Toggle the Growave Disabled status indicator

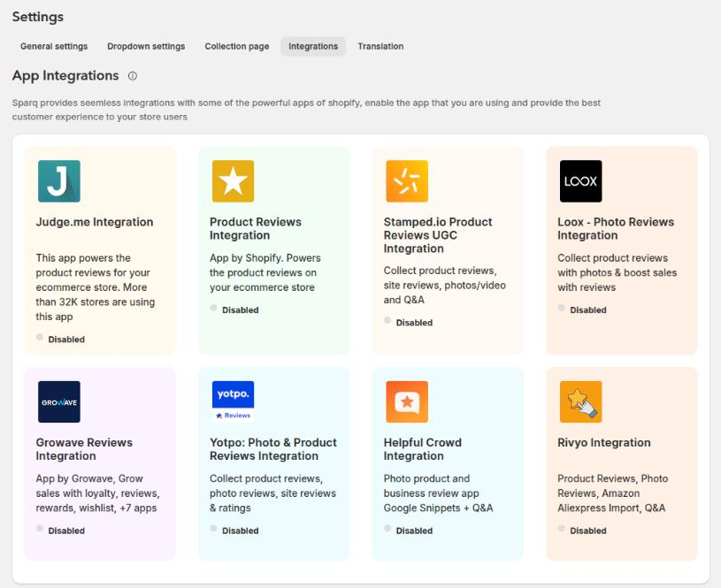tap(40, 528)
